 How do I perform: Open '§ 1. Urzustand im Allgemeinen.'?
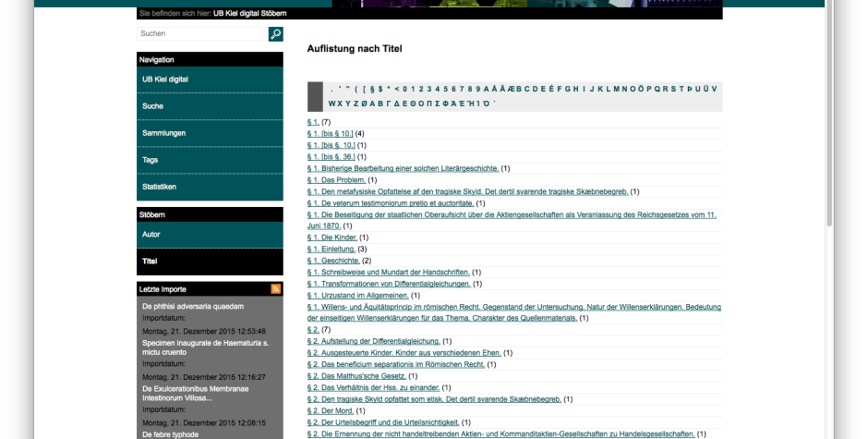pyautogui.click(x=358, y=296)
